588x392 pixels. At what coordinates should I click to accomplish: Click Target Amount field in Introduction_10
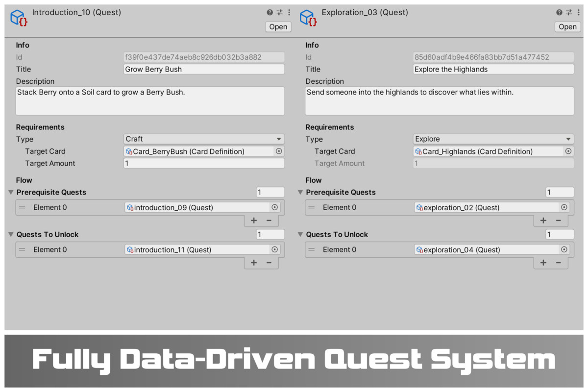click(204, 163)
